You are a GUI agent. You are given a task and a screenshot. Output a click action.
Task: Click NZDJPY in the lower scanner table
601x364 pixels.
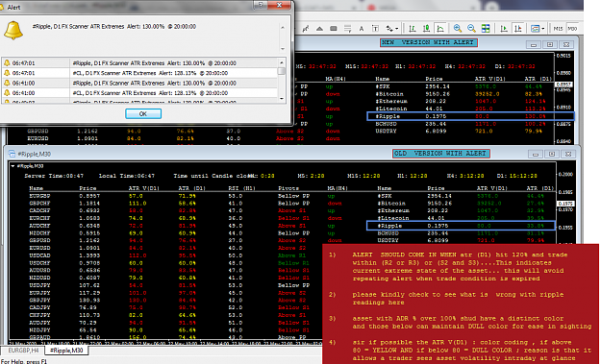[x=39, y=330]
